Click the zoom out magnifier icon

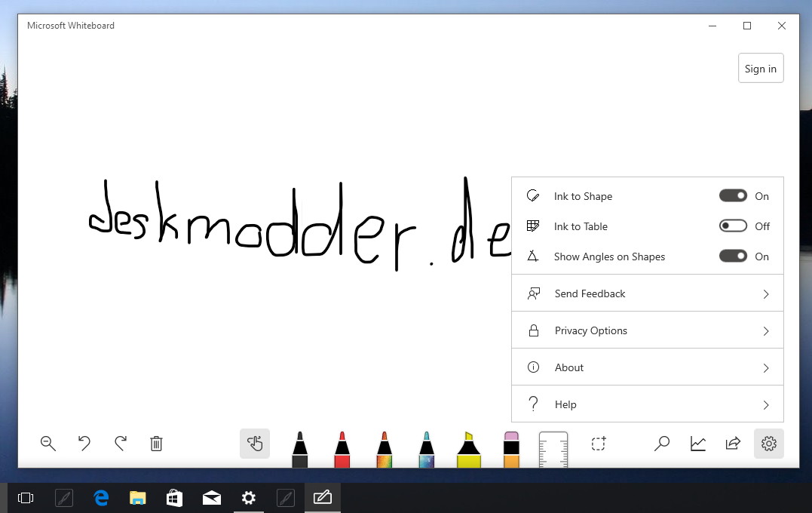point(48,444)
